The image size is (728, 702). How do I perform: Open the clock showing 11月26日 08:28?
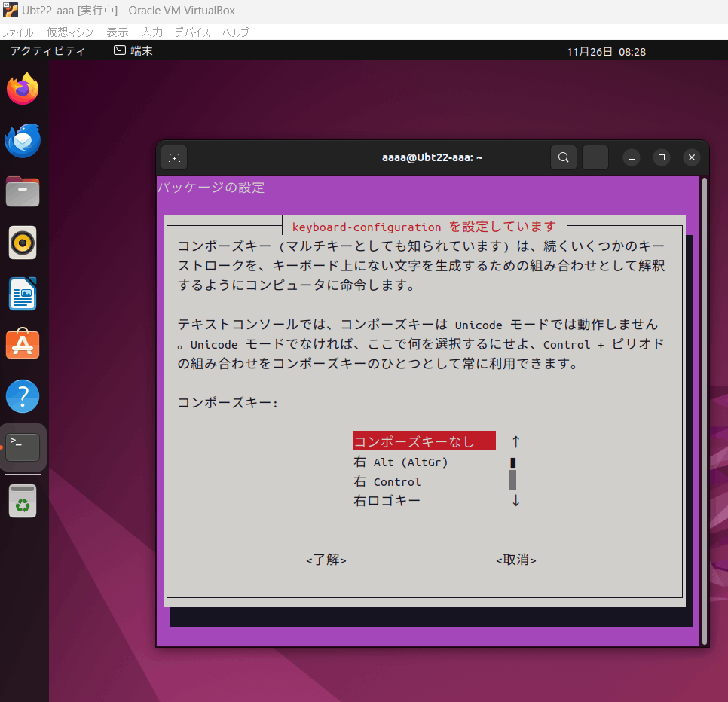[606, 52]
